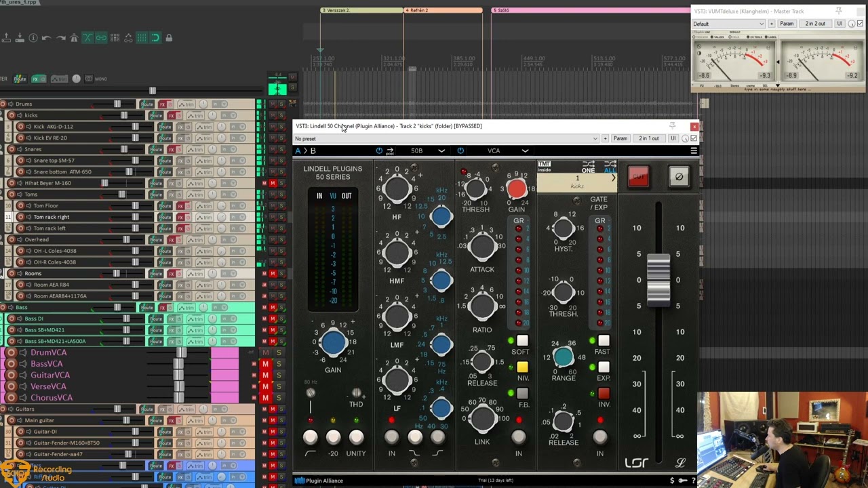Toggle the gate FAST button
Screen dimensions: 868x488
point(604,340)
